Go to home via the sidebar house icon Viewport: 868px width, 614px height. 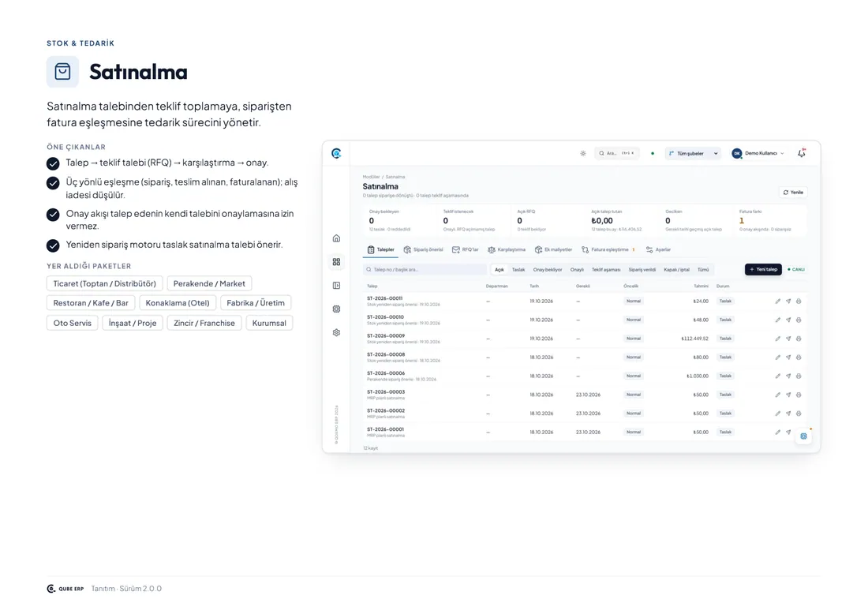point(336,238)
